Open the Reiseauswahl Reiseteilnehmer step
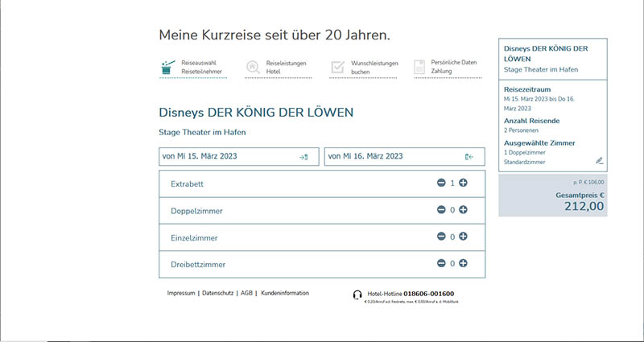The height and width of the screenshot is (342, 644). pos(193,68)
